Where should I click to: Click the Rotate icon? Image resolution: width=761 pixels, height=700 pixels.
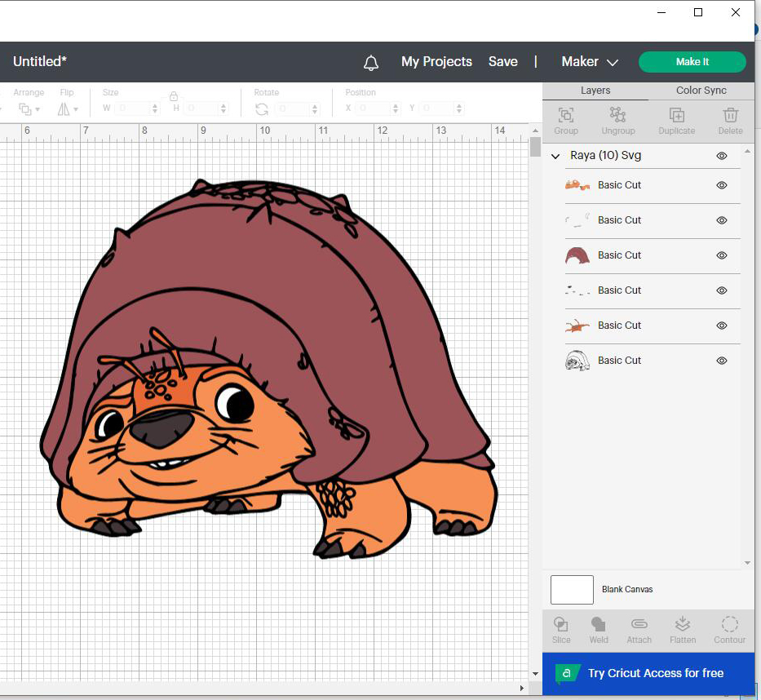click(x=262, y=109)
